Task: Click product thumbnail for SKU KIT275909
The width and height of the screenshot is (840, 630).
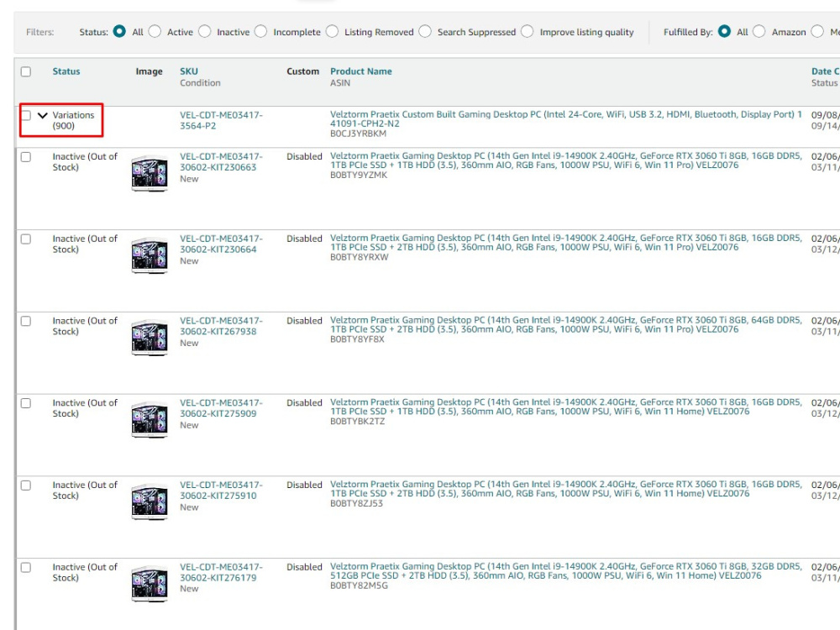Action: (150, 420)
